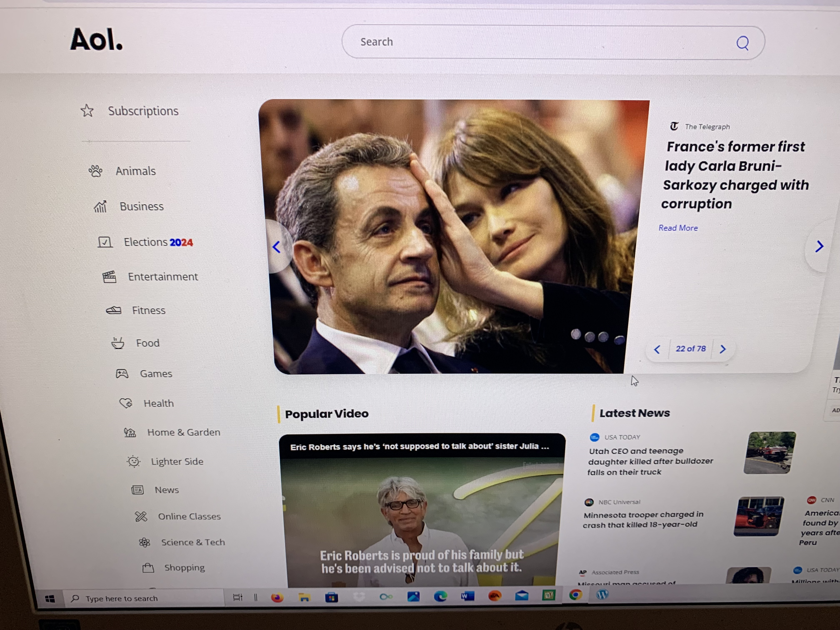Open the Utah CEO bulldozer story
The image size is (840, 630).
tap(650, 461)
